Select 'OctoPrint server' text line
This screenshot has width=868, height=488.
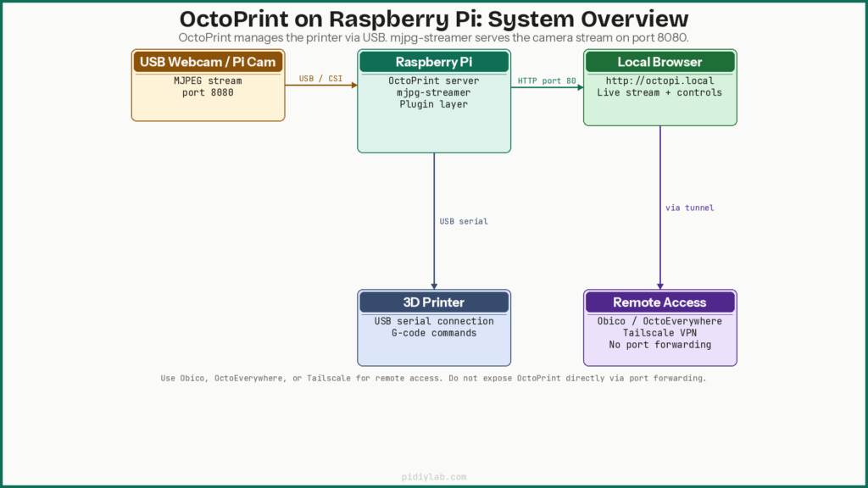tap(433, 80)
